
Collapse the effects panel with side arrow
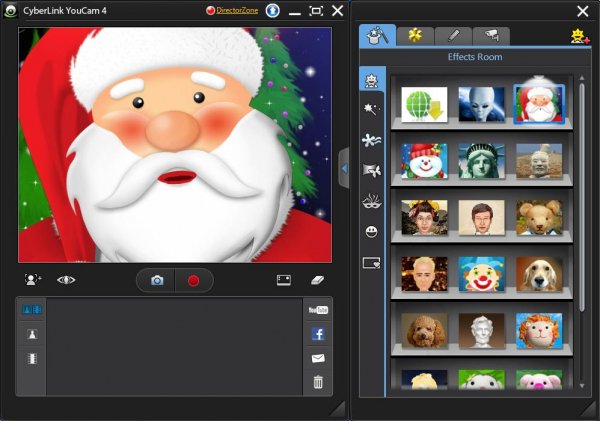[344, 168]
